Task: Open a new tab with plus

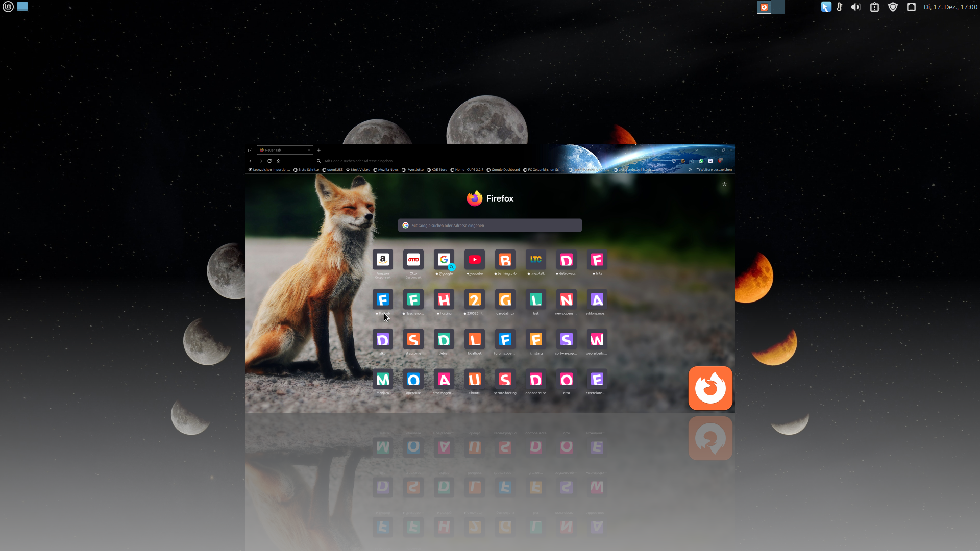Action: (x=319, y=150)
